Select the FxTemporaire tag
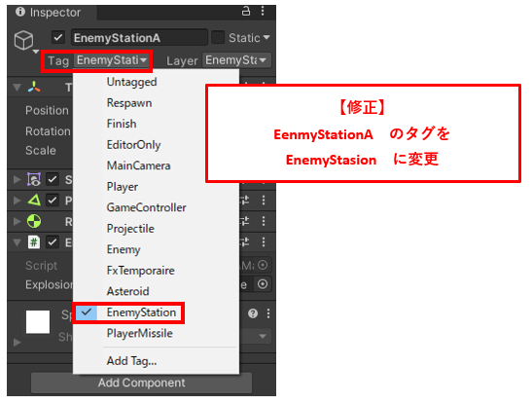The width and height of the screenshot is (532, 404). tap(156, 271)
